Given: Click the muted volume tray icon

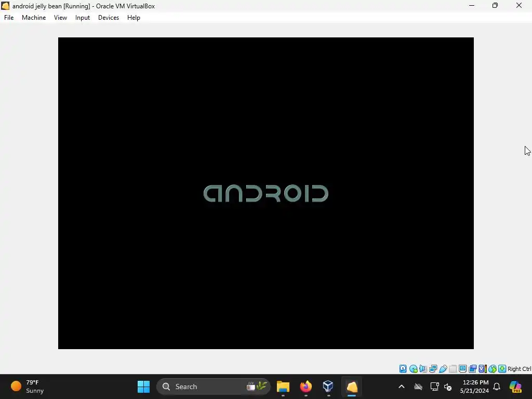Looking at the screenshot, I should (448, 387).
